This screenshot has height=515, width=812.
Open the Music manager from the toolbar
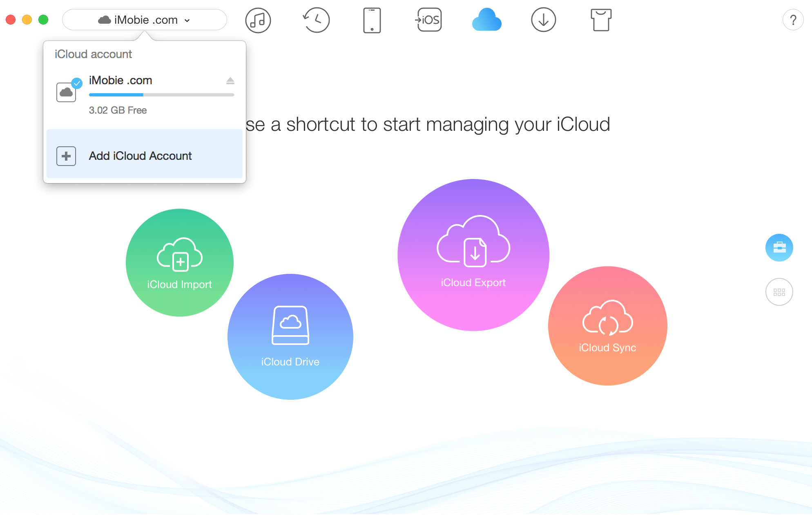pyautogui.click(x=257, y=20)
